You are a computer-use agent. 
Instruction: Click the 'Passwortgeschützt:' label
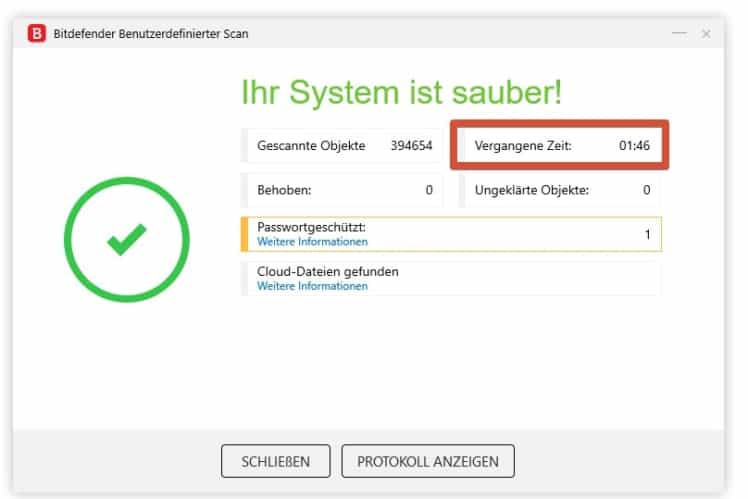(312, 227)
